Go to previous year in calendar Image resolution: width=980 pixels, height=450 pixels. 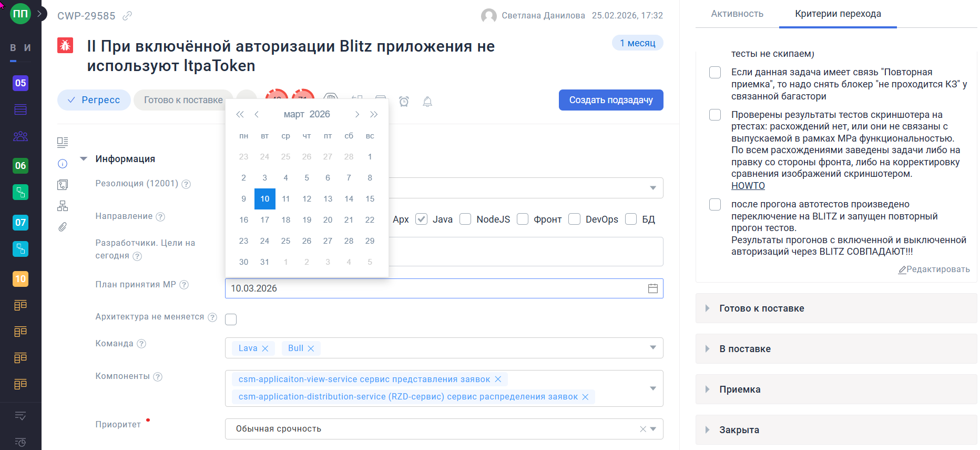240,114
